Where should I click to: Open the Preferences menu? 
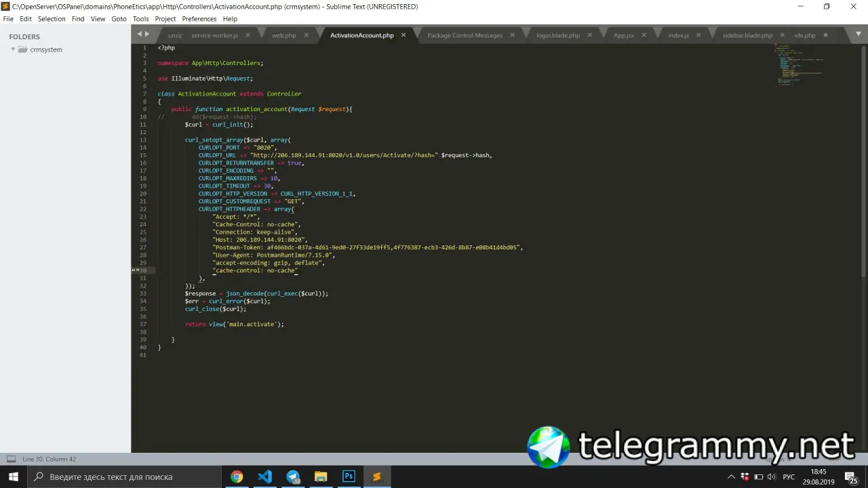[199, 19]
